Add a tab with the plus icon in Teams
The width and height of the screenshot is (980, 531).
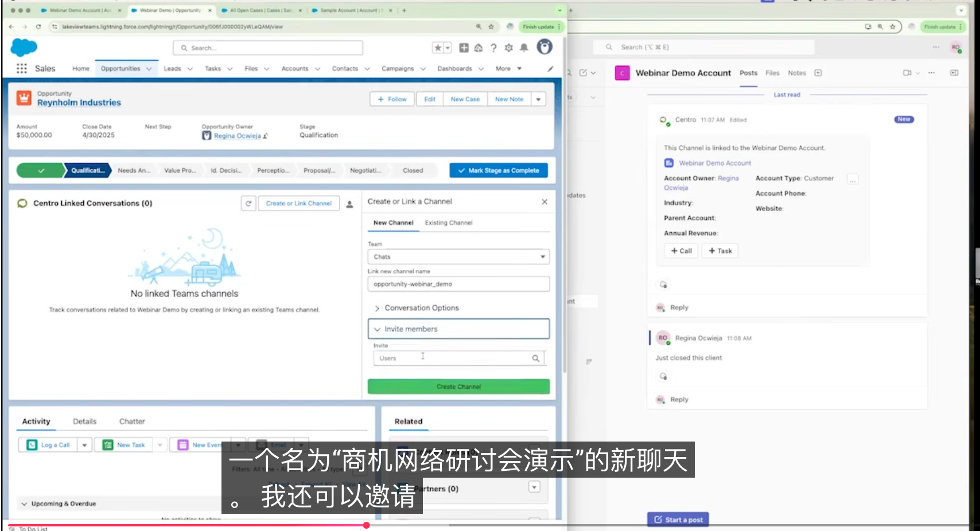point(818,73)
